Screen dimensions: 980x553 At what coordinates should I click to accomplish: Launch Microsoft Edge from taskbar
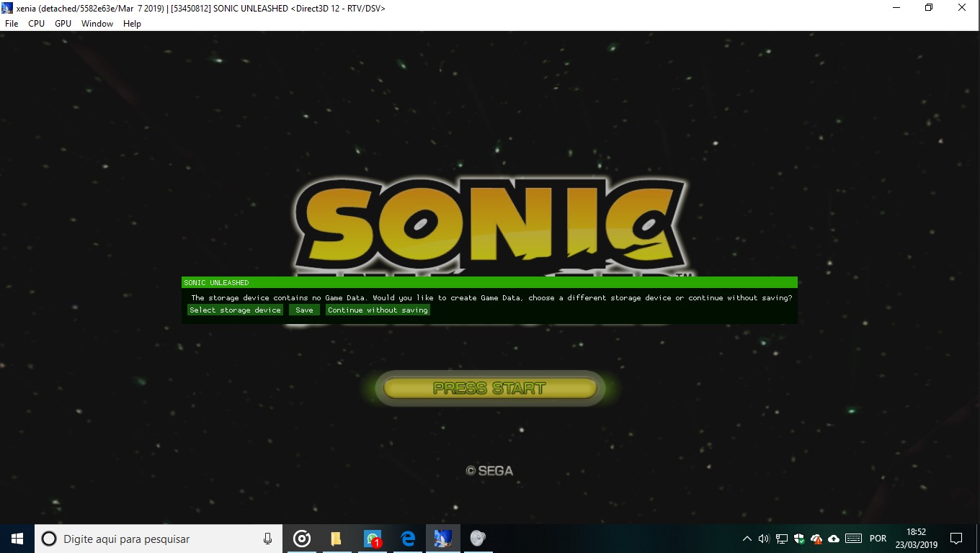point(408,539)
